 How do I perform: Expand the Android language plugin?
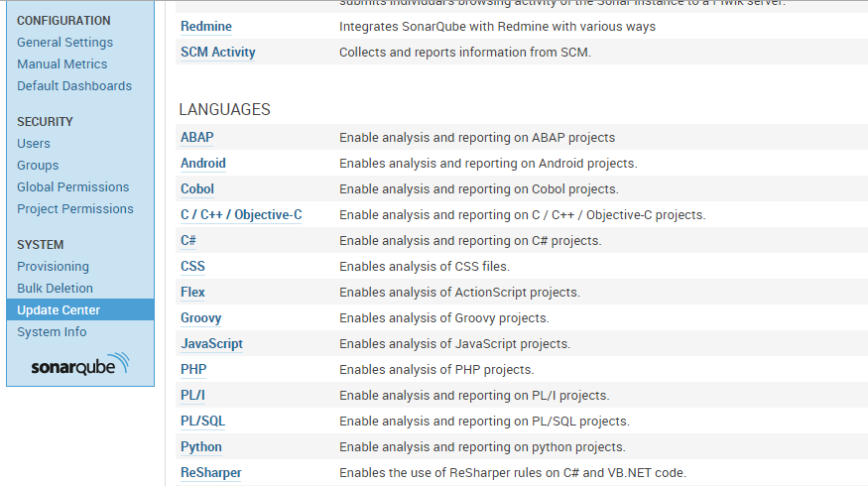pyautogui.click(x=203, y=164)
